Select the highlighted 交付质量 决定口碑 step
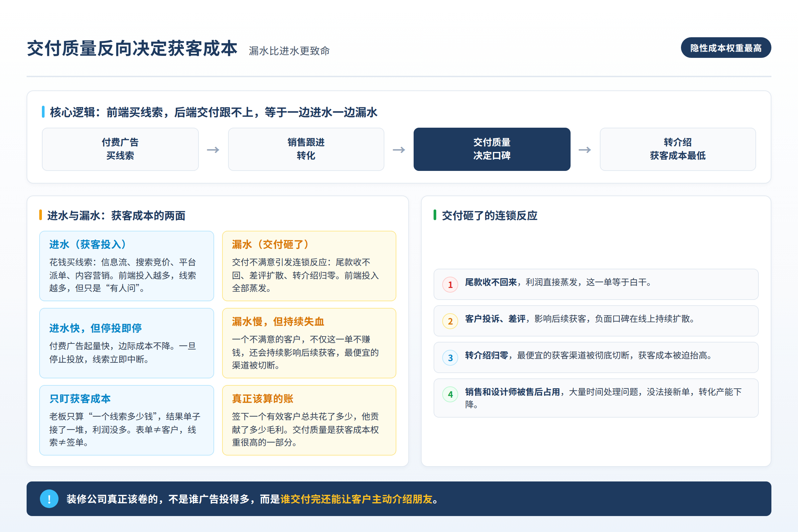Screen dimensions: 798x532 tap(492, 149)
